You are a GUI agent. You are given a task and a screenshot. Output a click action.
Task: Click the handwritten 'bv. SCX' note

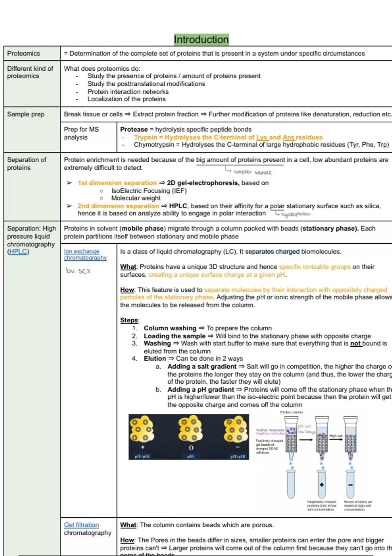tap(78, 271)
